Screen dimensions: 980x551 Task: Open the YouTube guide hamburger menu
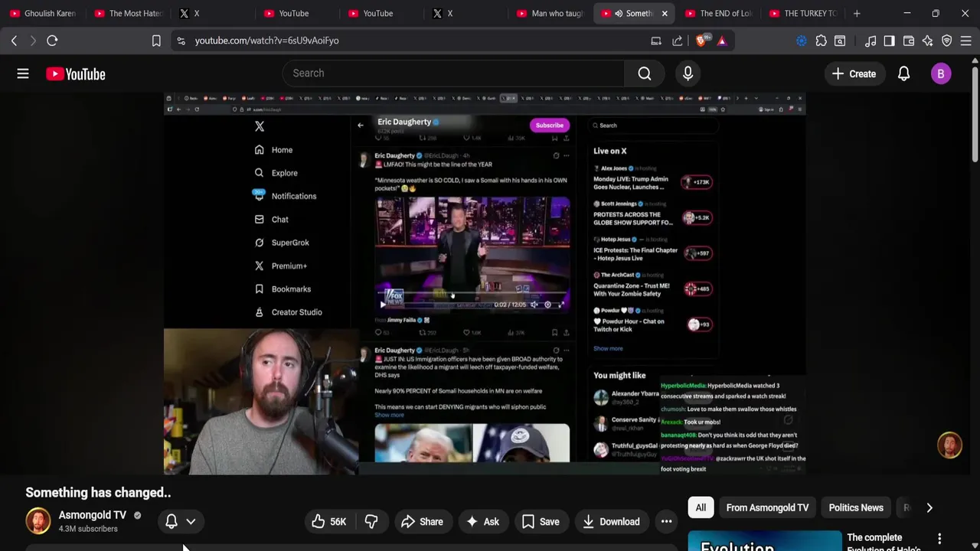(x=23, y=73)
